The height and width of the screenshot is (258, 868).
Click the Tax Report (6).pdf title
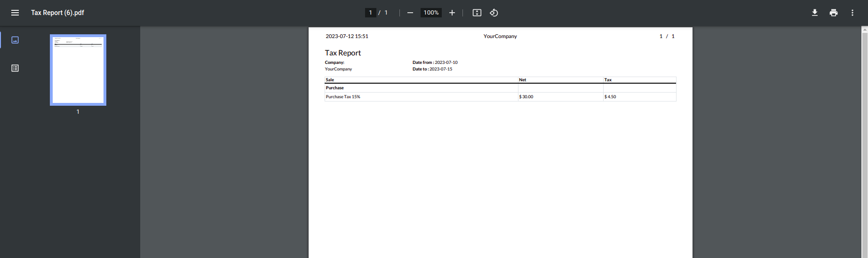(57, 13)
